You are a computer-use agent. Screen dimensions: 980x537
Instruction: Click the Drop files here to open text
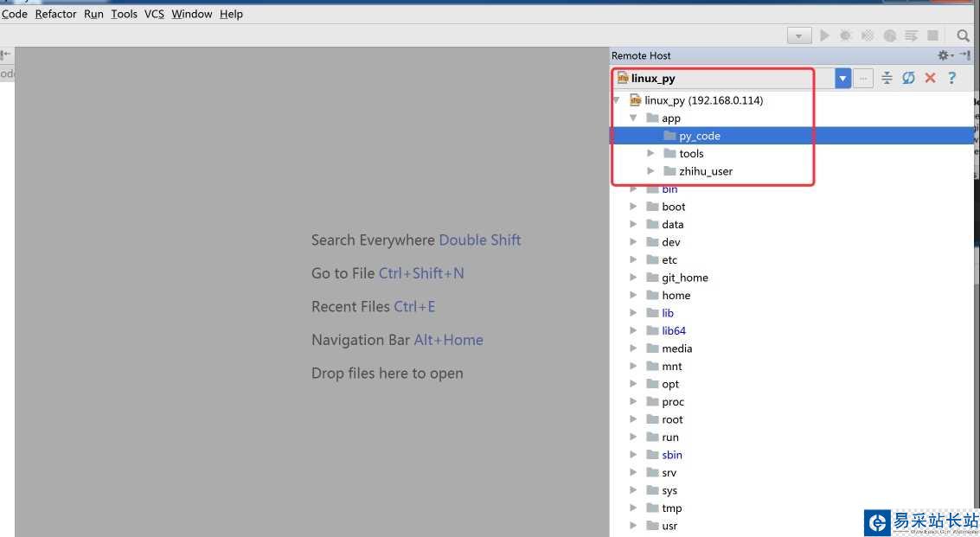(388, 374)
